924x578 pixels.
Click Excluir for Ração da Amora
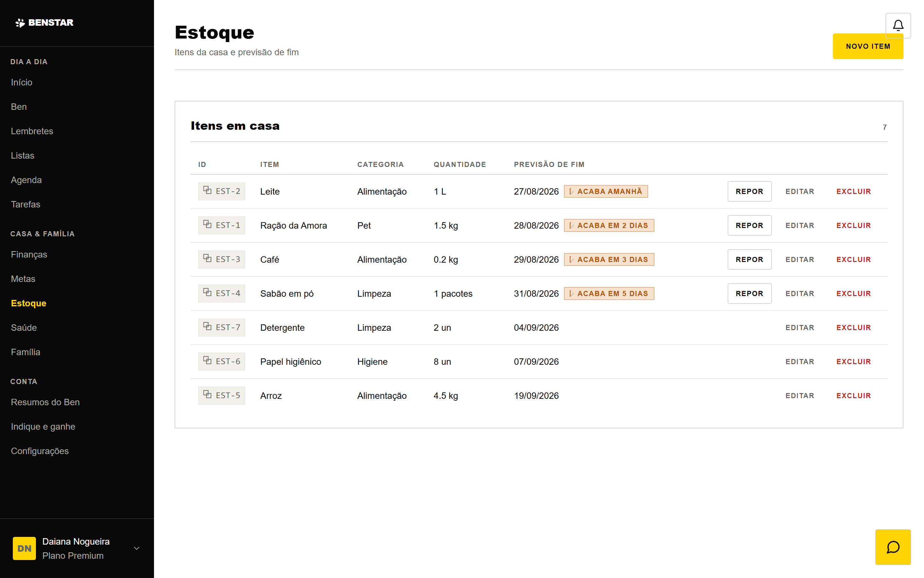(x=853, y=225)
